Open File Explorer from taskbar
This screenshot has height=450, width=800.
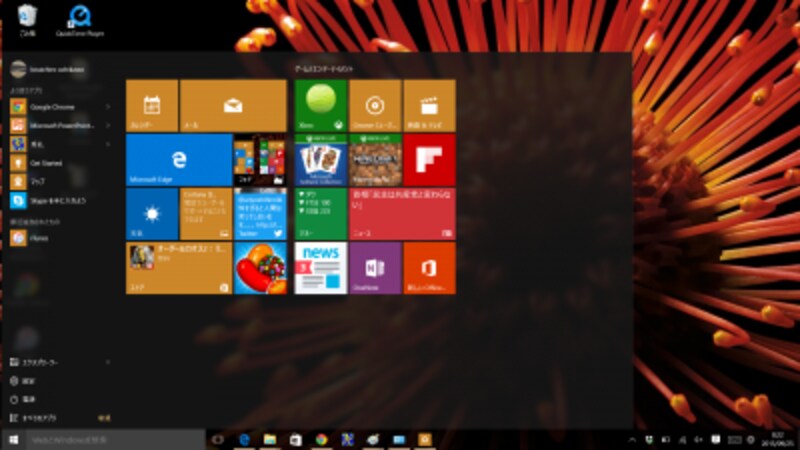pos(270,439)
